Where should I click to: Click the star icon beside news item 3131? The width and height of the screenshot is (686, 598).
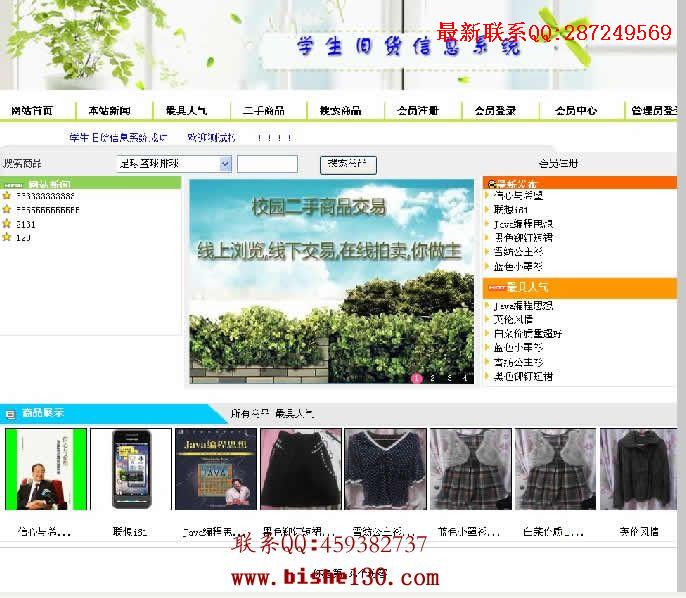7,224
